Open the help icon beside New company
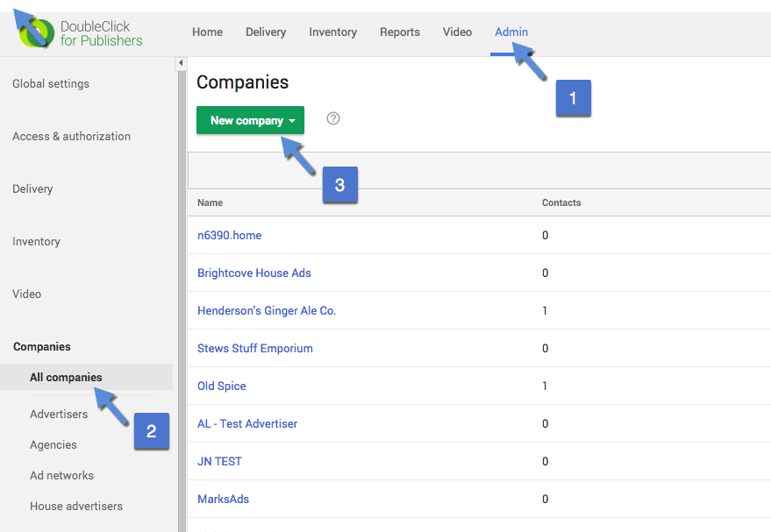The width and height of the screenshot is (771, 532). coord(332,117)
